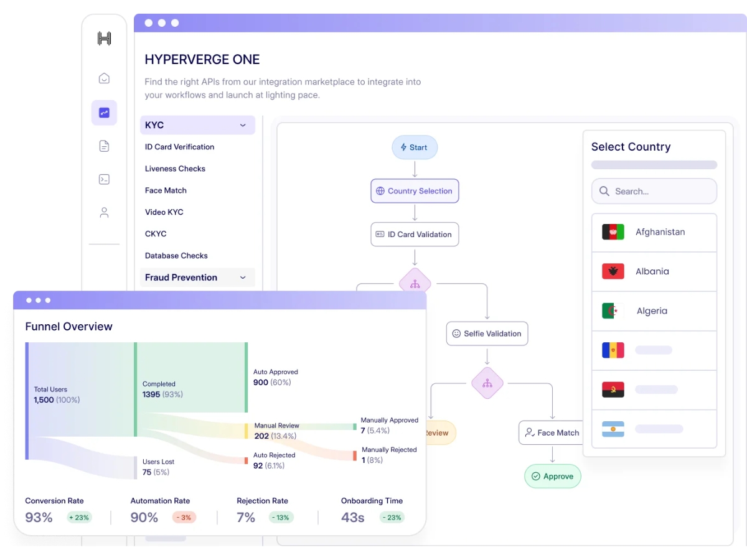Image resolution: width=747 pixels, height=560 pixels.
Task: Open Face Match in KYC list
Action: pyautogui.click(x=166, y=190)
